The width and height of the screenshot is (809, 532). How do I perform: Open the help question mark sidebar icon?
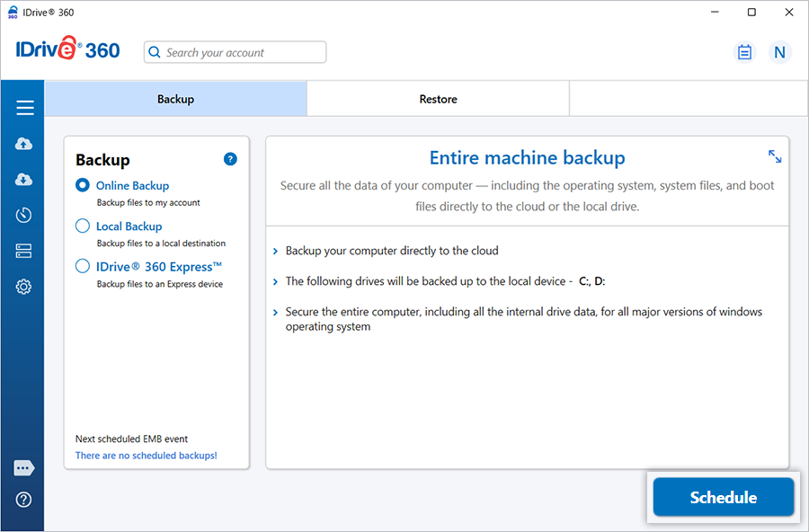pos(24,500)
